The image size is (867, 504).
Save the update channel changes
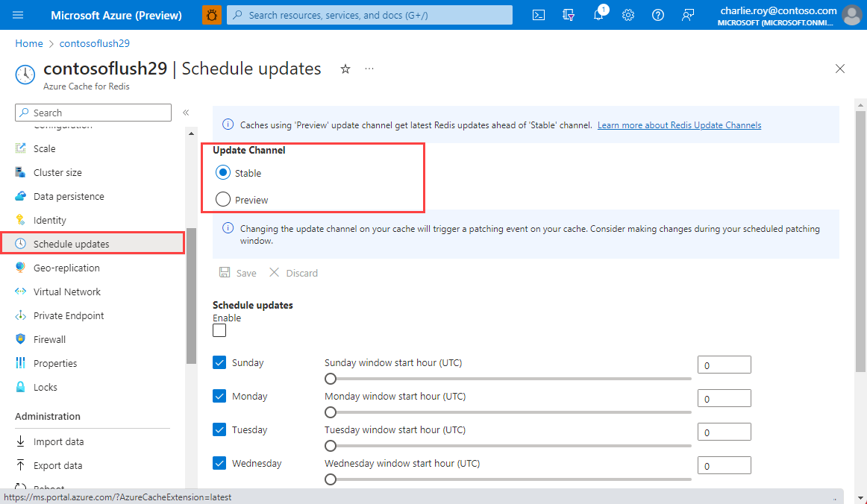237,272
